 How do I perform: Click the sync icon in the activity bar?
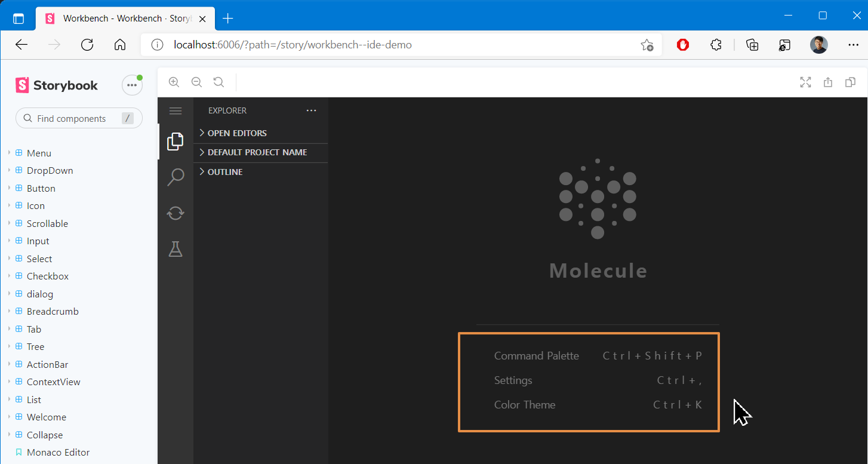175,213
